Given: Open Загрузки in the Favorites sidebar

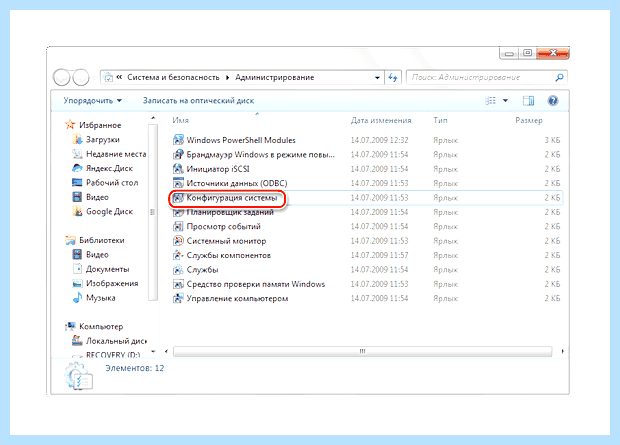Looking at the screenshot, I should click(103, 140).
